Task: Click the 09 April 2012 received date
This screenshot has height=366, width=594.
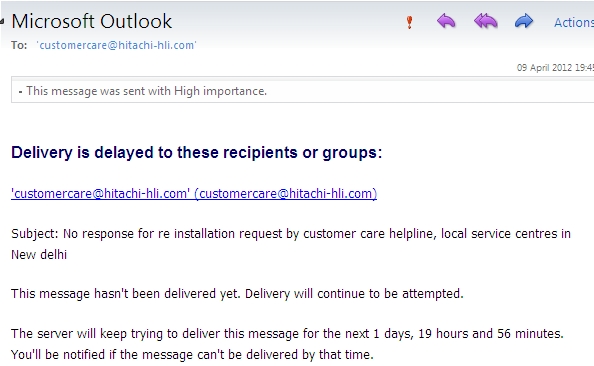Action: click(555, 68)
